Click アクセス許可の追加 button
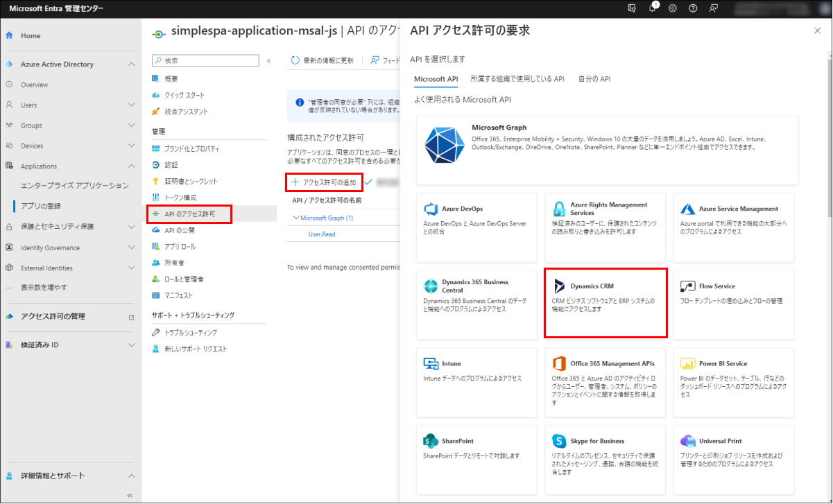Screen dimensions: 833x504 pos(324,182)
